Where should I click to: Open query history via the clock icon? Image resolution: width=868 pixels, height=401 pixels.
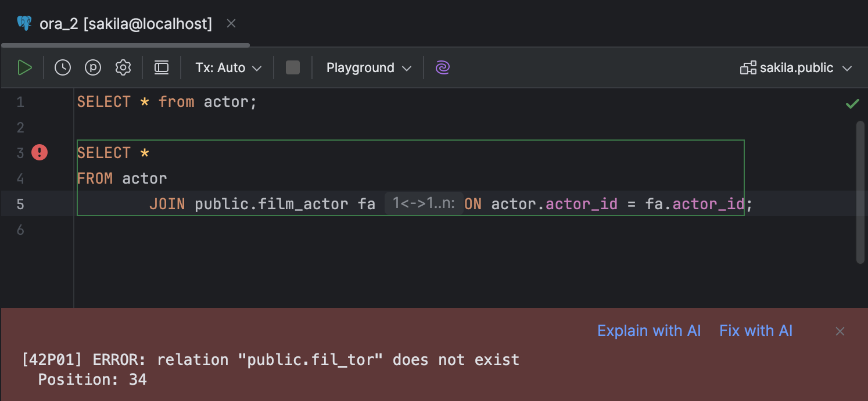[62, 67]
